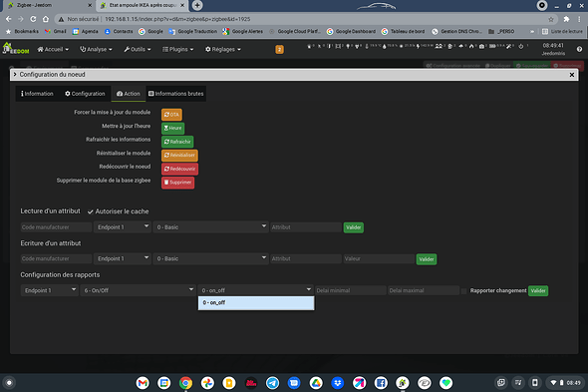Open 0 - Basic cluster dropdown in Lecture section

[210, 227]
